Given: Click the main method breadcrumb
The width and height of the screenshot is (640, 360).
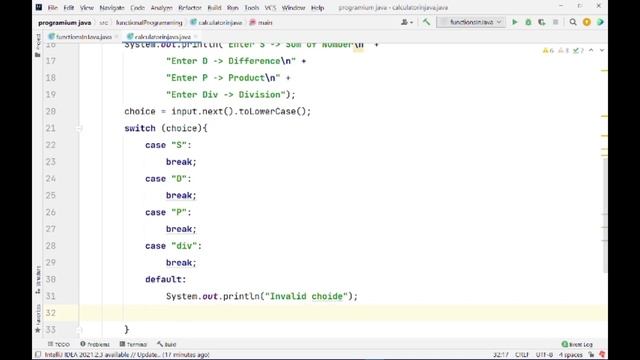Looking at the screenshot, I should tap(260, 23).
